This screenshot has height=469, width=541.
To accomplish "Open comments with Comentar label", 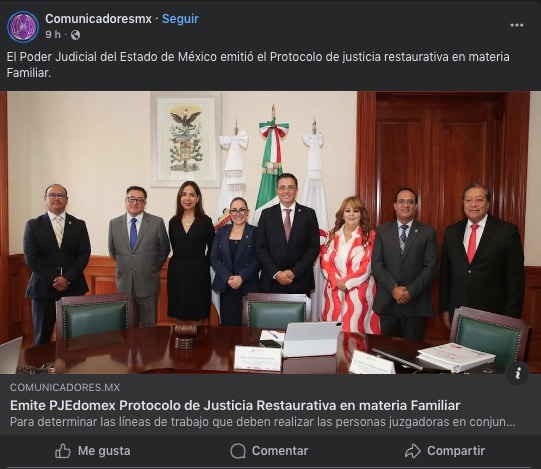I will coord(280,451).
